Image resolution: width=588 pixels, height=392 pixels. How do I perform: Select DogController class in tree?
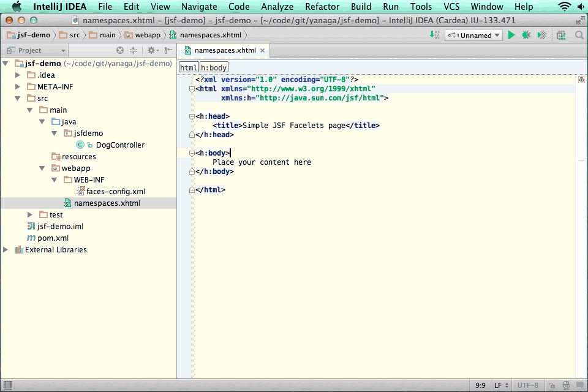tap(120, 145)
